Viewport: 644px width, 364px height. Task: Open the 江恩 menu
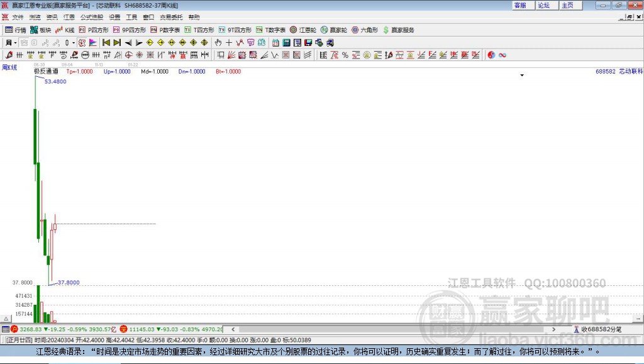click(69, 17)
